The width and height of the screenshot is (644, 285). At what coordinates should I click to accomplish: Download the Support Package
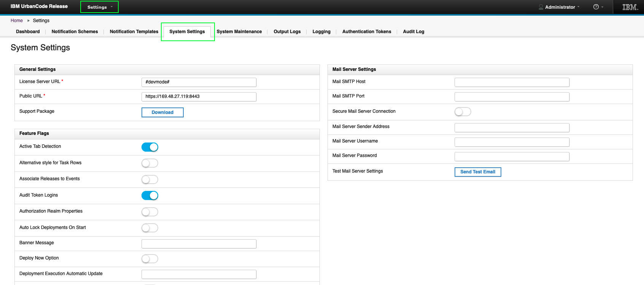coord(162,112)
